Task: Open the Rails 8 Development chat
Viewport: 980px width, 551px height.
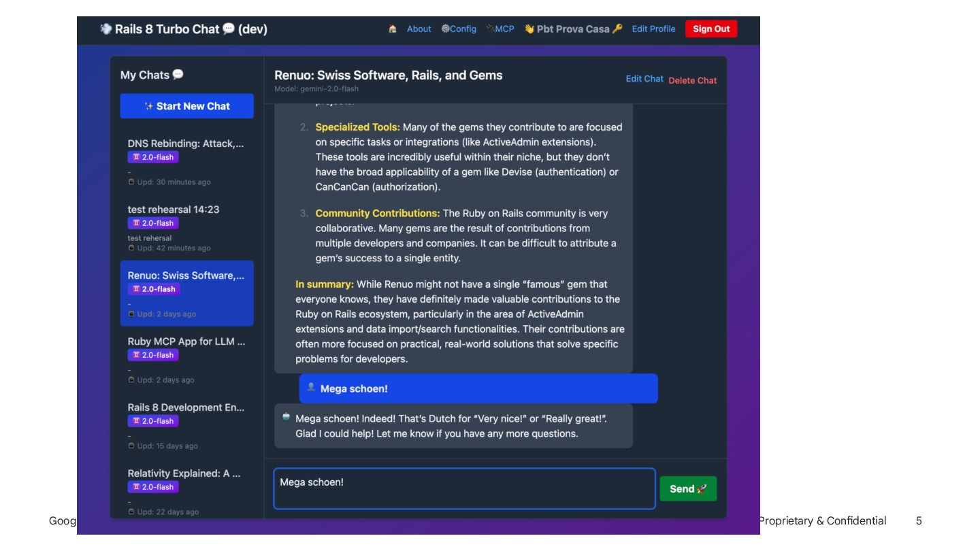Action: coord(187,426)
